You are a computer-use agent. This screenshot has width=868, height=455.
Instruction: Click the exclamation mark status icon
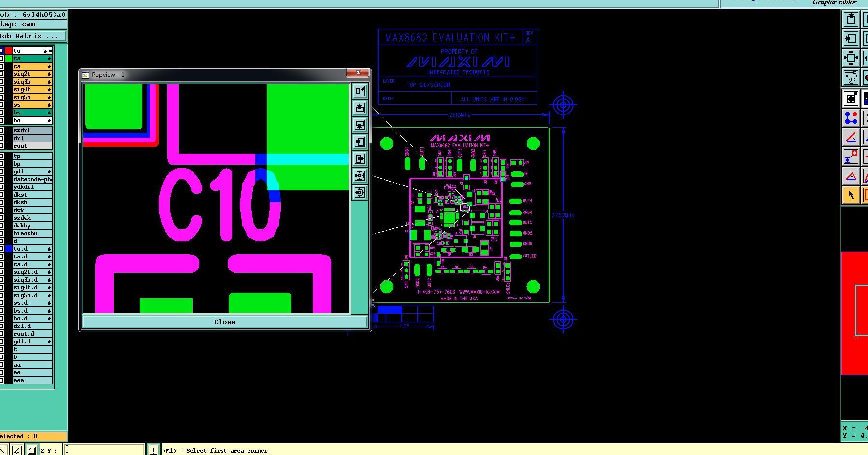click(153, 450)
